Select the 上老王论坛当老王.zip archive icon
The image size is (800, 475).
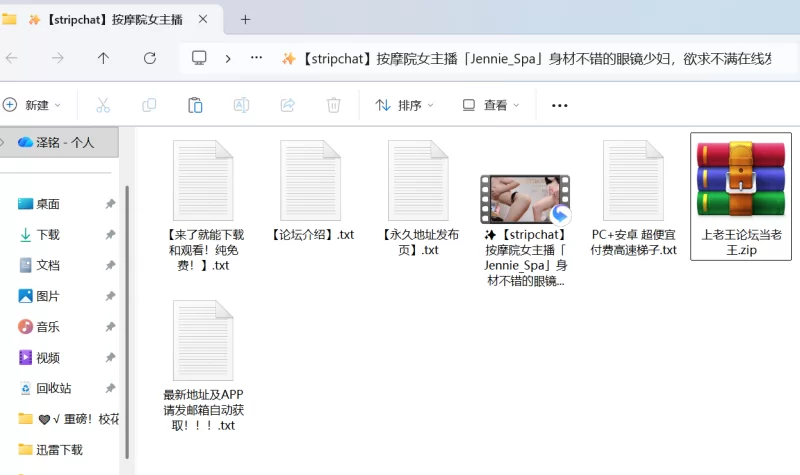tap(741, 179)
